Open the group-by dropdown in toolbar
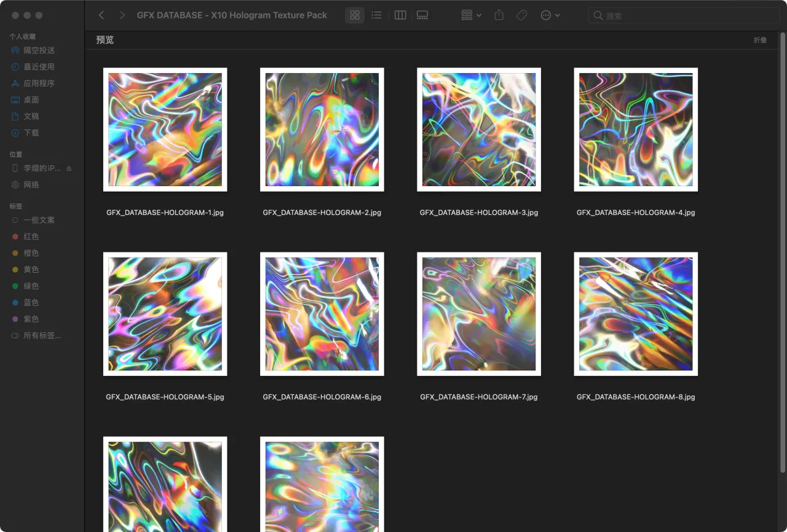The height and width of the screenshot is (532, 787). [471, 15]
